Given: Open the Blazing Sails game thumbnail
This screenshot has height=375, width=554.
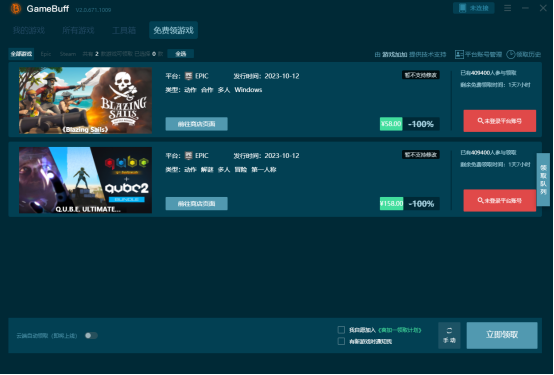Looking at the screenshot, I should click(x=86, y=100).
